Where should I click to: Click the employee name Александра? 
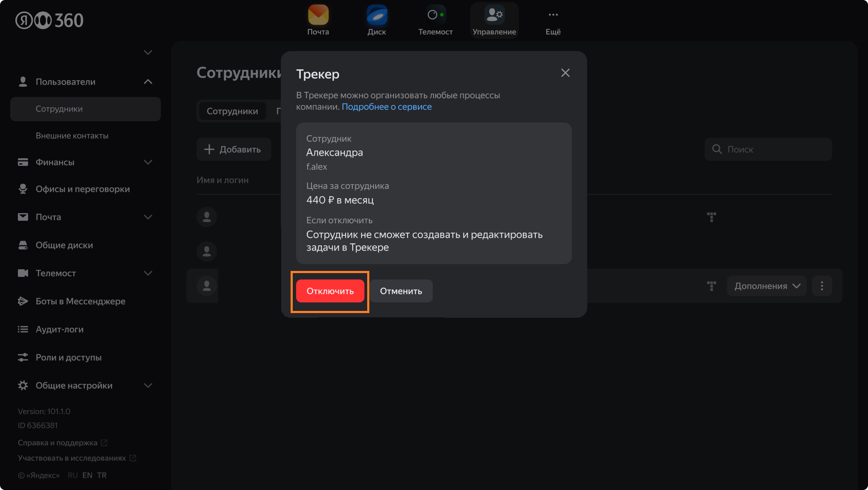pyautogui.click(x=334, y=152)
